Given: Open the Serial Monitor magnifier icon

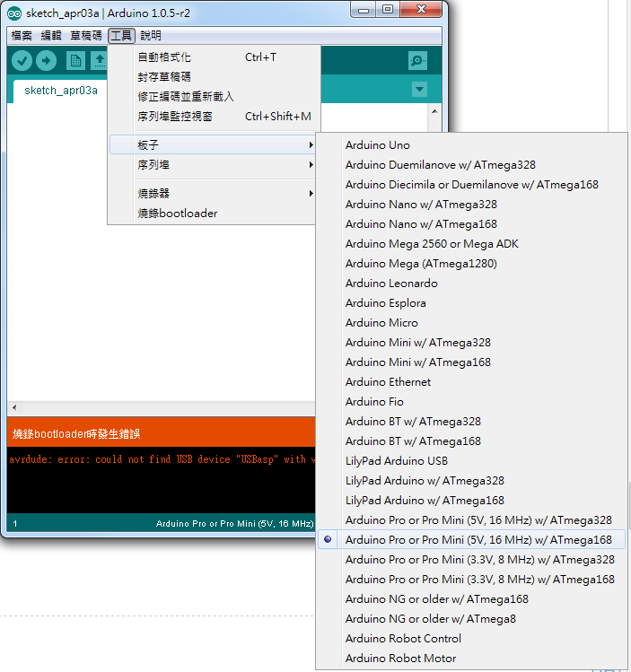Looking at the screenshot, I should coord(417,60).
